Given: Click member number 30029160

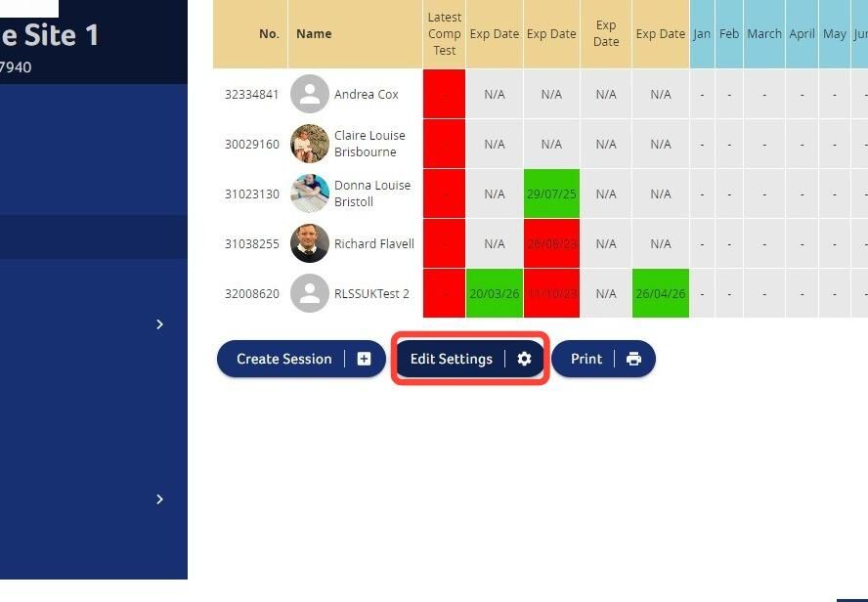Looking at the screenshot, I should point(252,145).
